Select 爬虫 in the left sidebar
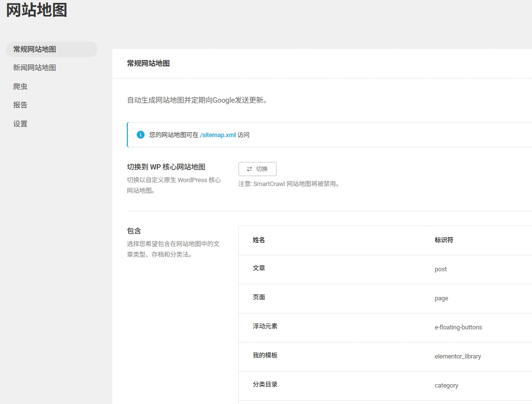 click(20, 86)
